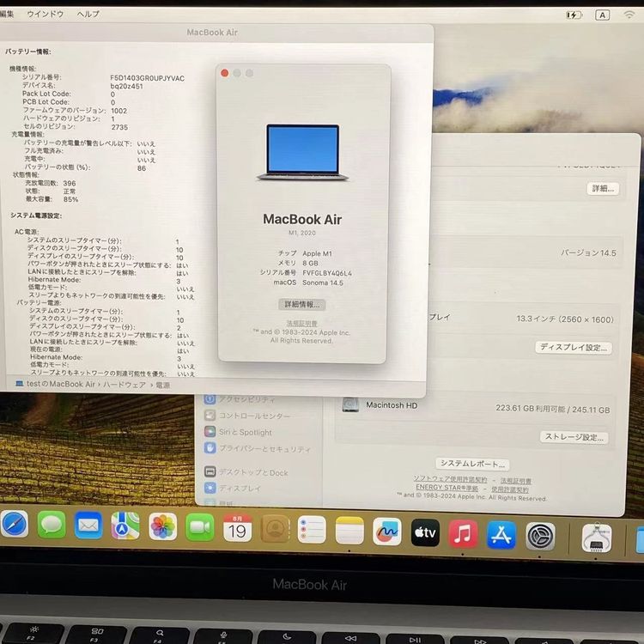The height and width of the screenshot is (644, 644).
Task: Click cycle count value 396
Action: point(69,183)
